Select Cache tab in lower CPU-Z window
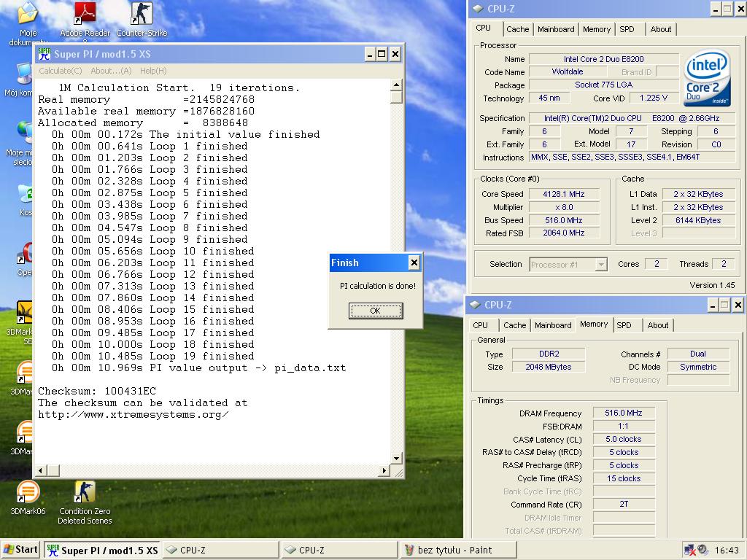The image size is (747, 560). [514, 325]
